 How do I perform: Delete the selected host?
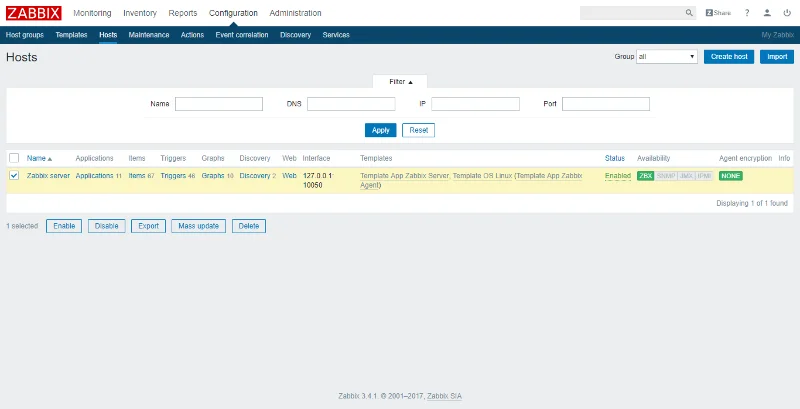(249, 226)
